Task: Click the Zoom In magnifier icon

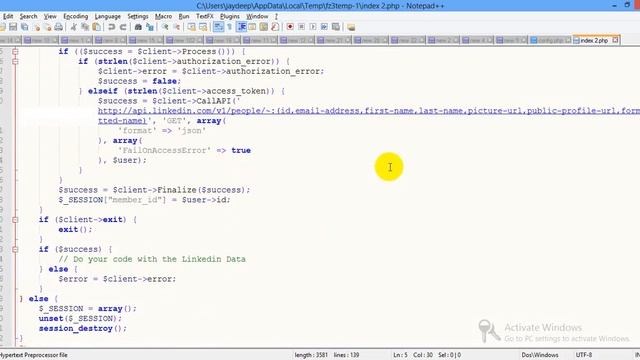Action: coord(165,27)
